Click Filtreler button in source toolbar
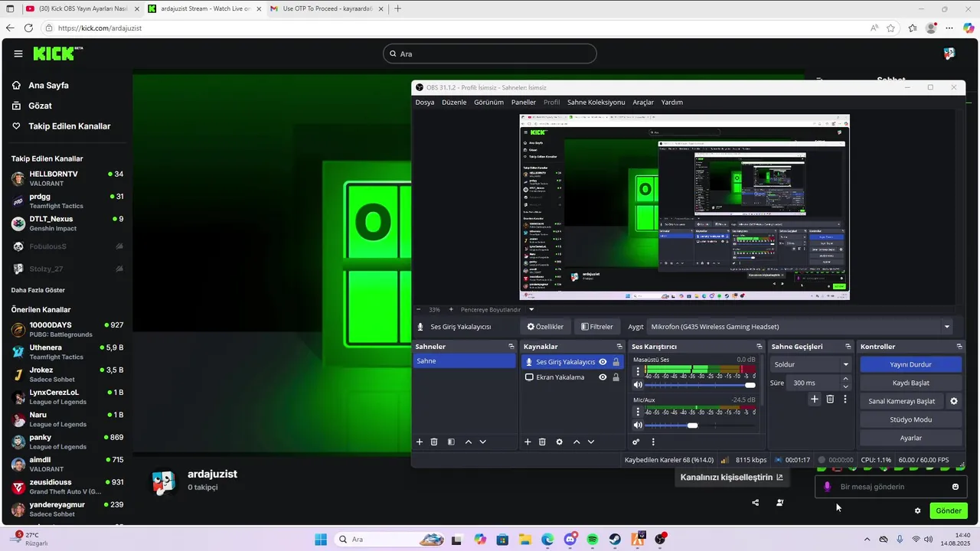 coord(597,327)
